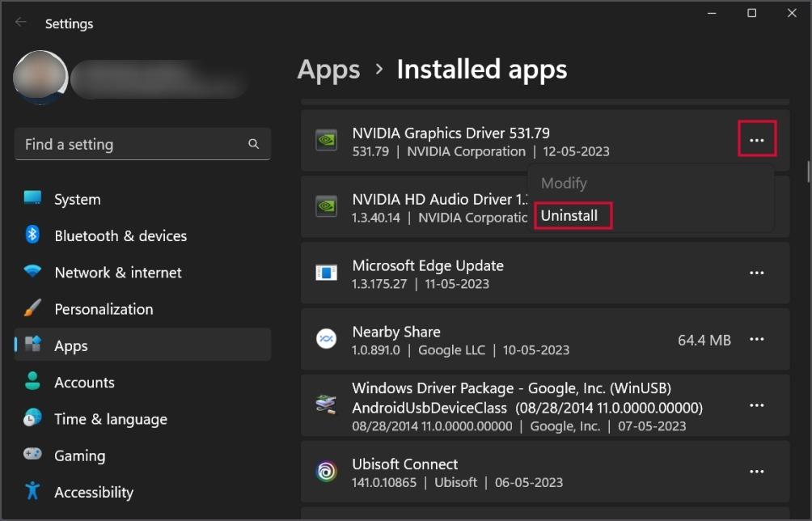This screenshot has height=521, width=812.
Task: Click the Installed apps heading
Action: pos(481,70)
